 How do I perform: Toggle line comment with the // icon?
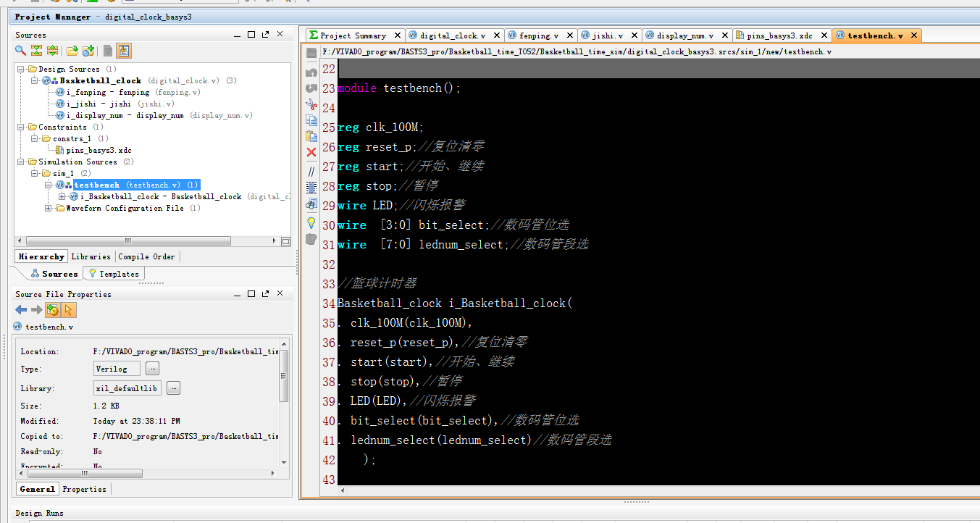(311, 172)
